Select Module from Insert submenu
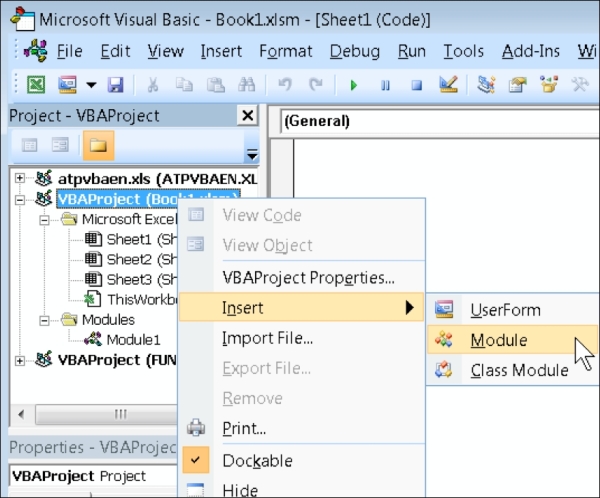Image resolution: width=600 pixels, height=498 pixels. (512, 340)
